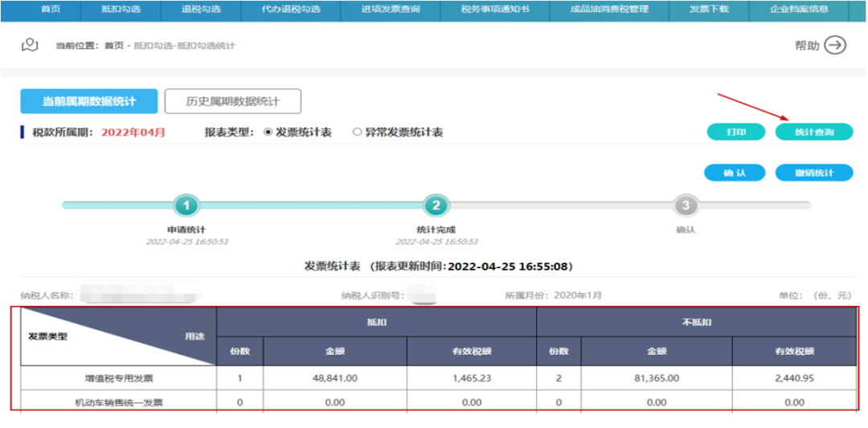Select the 异常发票统计表 radio button

357,132
